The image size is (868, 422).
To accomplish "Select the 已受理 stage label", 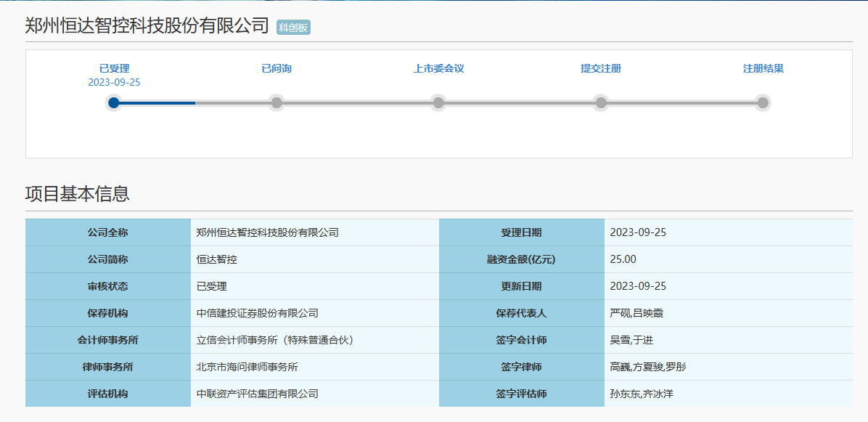I will 114,69.
